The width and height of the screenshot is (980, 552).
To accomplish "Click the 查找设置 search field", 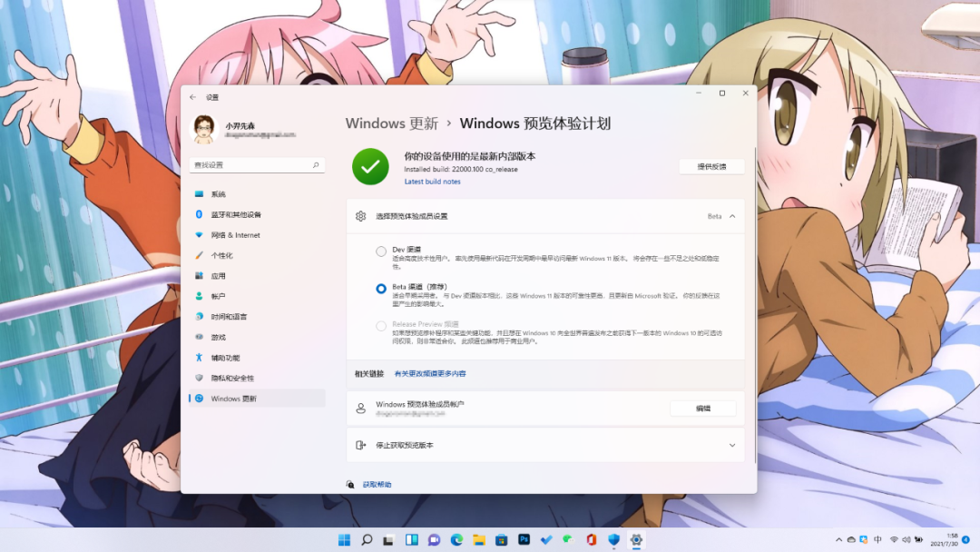I will pyautogui.click(x=257, y=165).
